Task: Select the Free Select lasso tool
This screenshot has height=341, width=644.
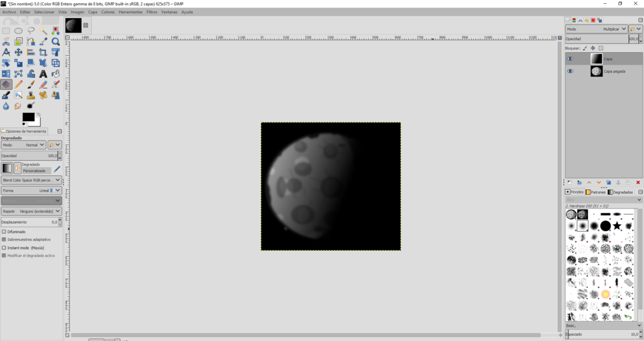Action: click(x=31, y=31)
